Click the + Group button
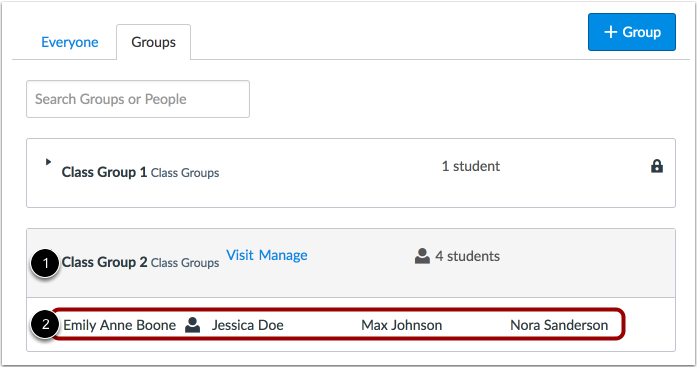The height and width of the screenshot is (367, 698). point(632,32)
